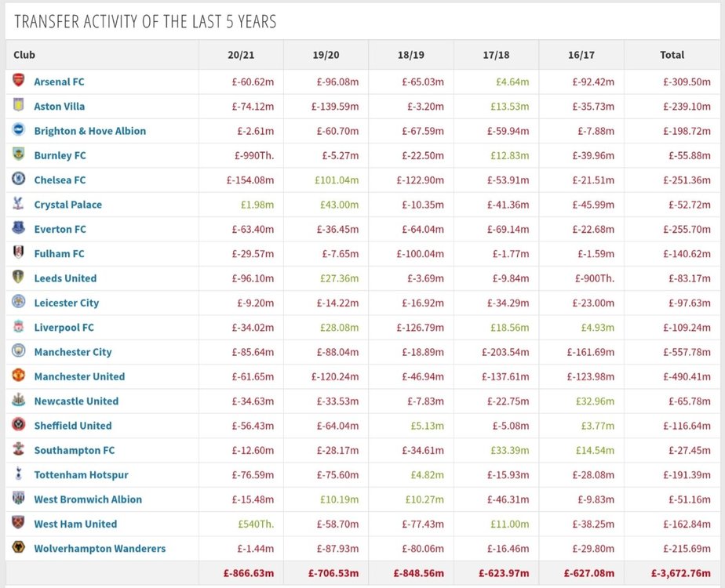Screen dimensions: 725x588
Task: Open the Fulham FC club link
Action: 59,253
